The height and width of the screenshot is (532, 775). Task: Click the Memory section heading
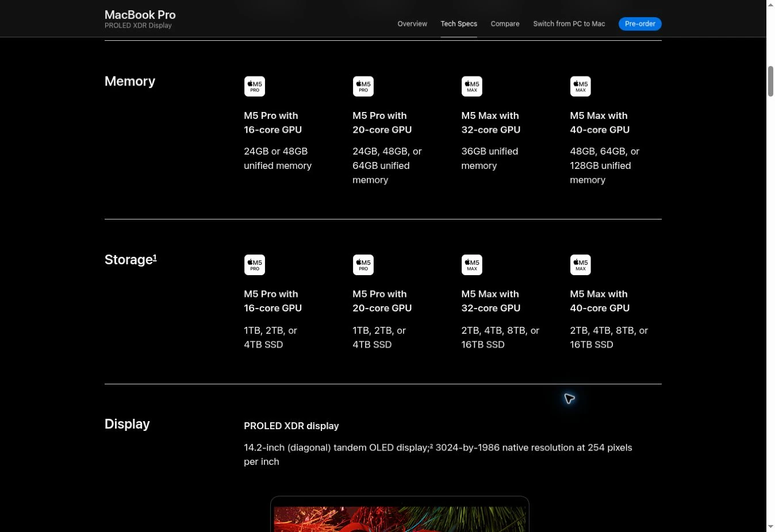[130, 82]
